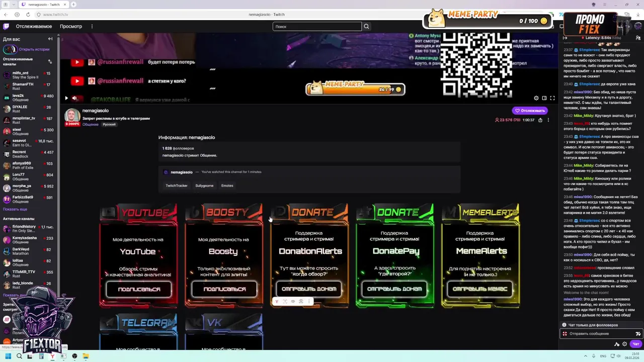Open Recrent channel in sidebar

pyautogui.click(x=28, y=154)
